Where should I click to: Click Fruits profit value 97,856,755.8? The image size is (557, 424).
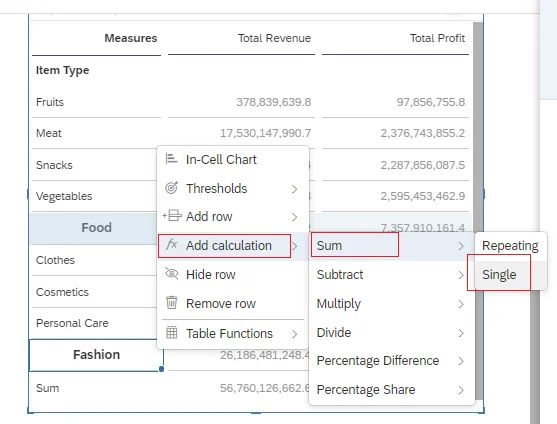click(431, 102)
